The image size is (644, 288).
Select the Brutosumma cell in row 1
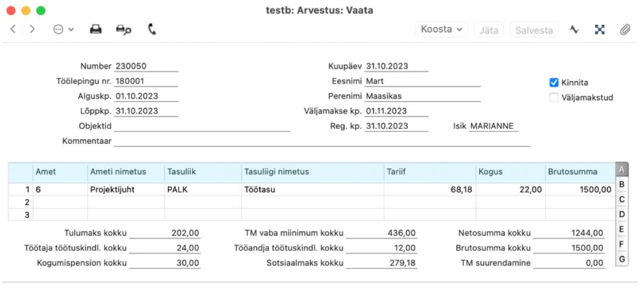pyautogui.click(x=579, y=190)
